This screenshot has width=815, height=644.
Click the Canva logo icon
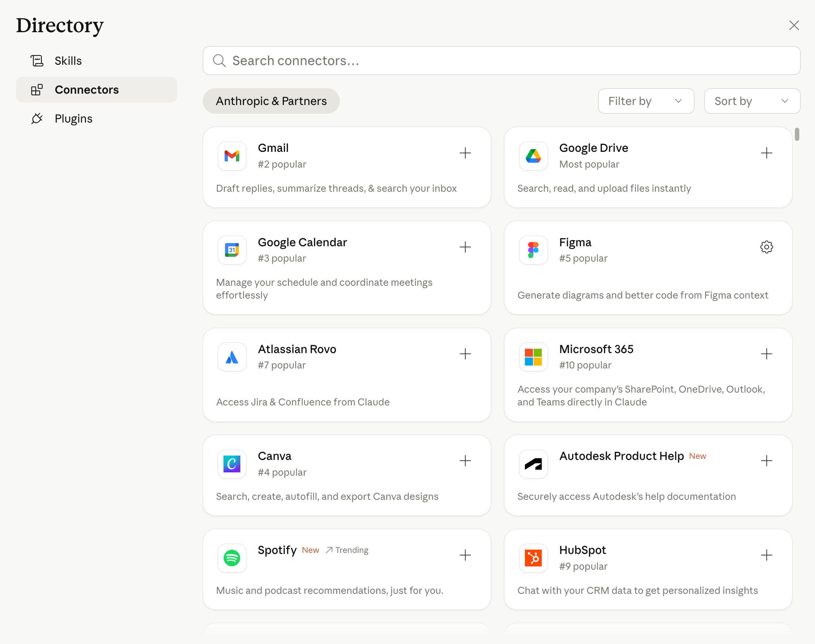point(232,464)
